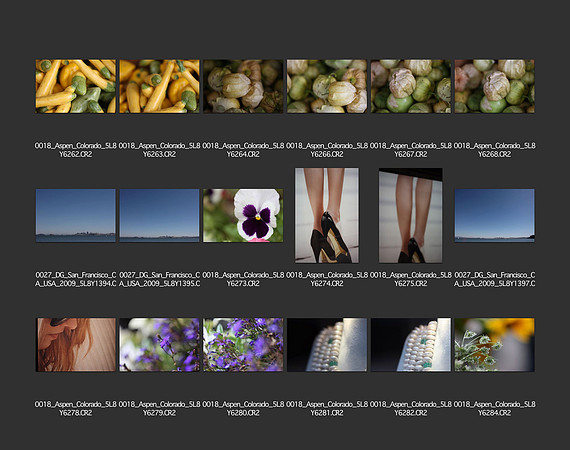Click the file name ending Y6279.CR2
Viewport: 570px width, 450px height.
coord(160,408)
